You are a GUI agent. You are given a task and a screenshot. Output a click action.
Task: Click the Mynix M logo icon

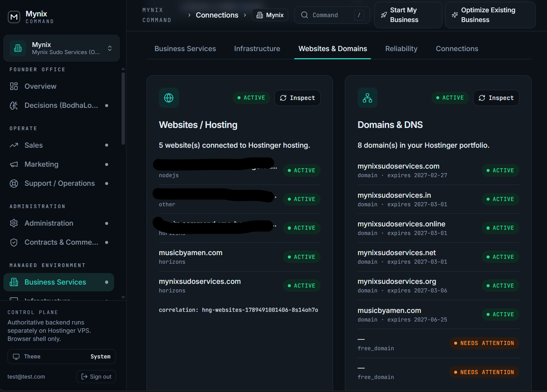click(14, 17)
